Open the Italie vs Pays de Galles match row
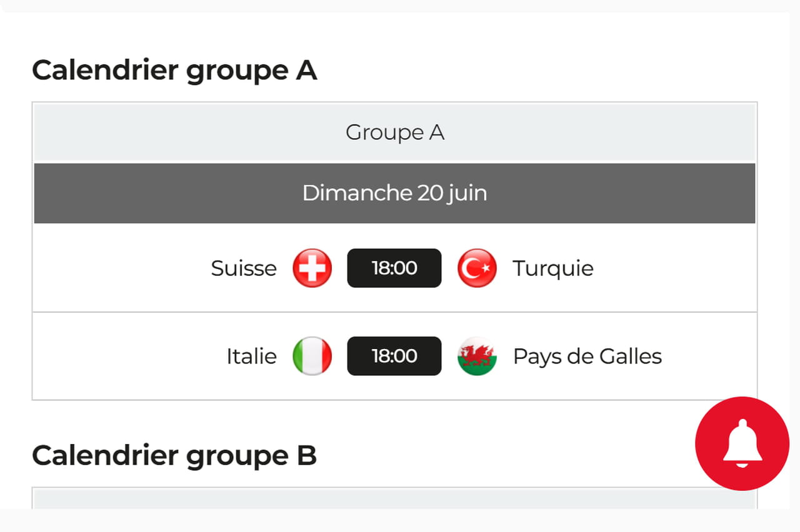Screen dimensions: 800x532 (394, 356)
